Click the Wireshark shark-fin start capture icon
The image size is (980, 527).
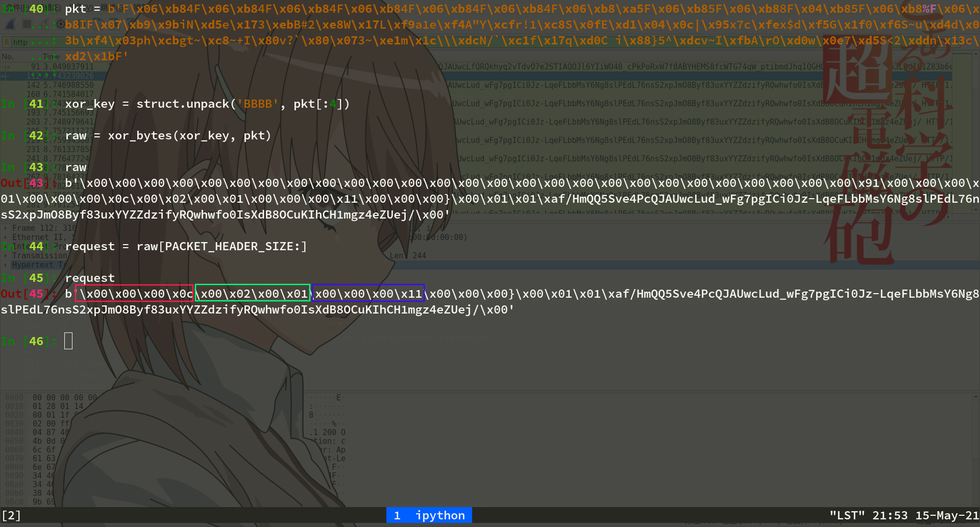pyautogui.click(x=11, y=24)
